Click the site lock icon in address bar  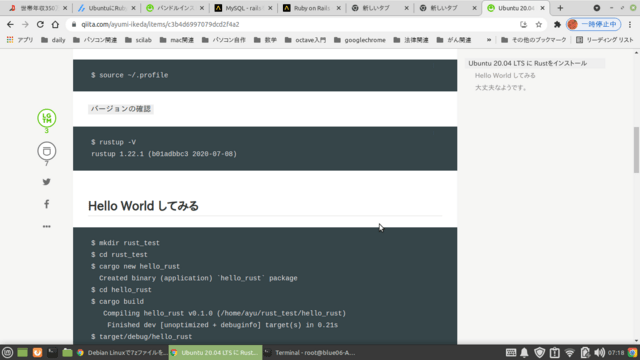click(x=74, y=24)
